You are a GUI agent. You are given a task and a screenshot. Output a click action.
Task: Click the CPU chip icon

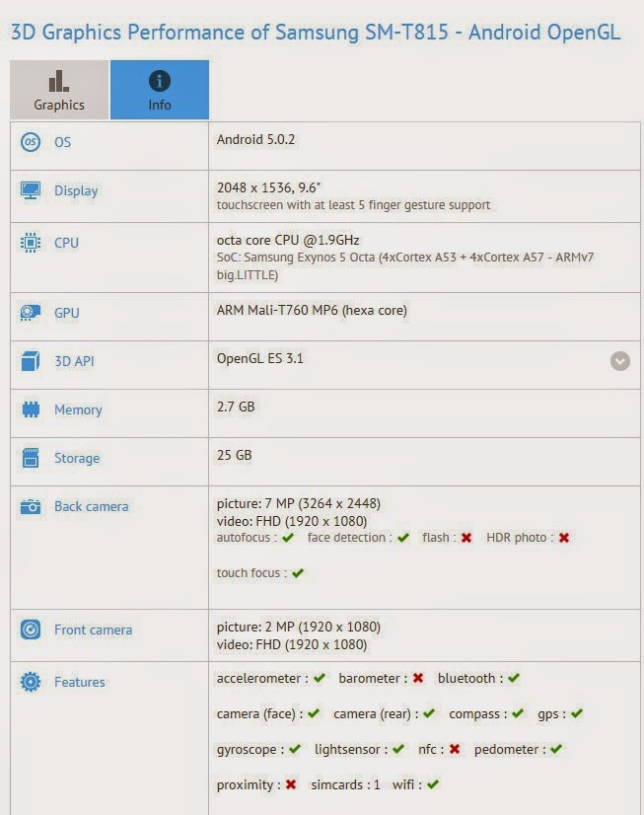pos(31,243)
